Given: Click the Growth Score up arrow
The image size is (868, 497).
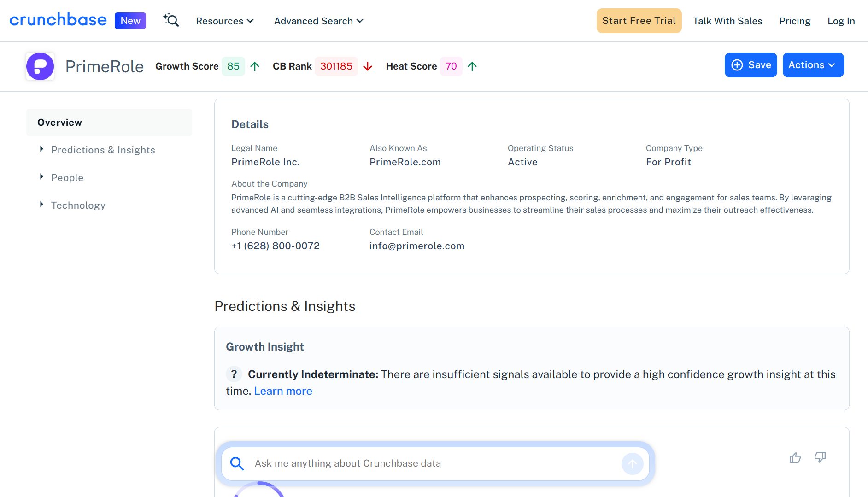Looking at the screenshot, I should click(255, 66).
